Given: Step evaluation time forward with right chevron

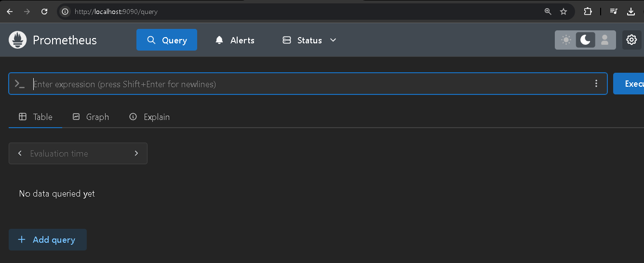Looking at the screenshot, I should (x=136, y=153).
